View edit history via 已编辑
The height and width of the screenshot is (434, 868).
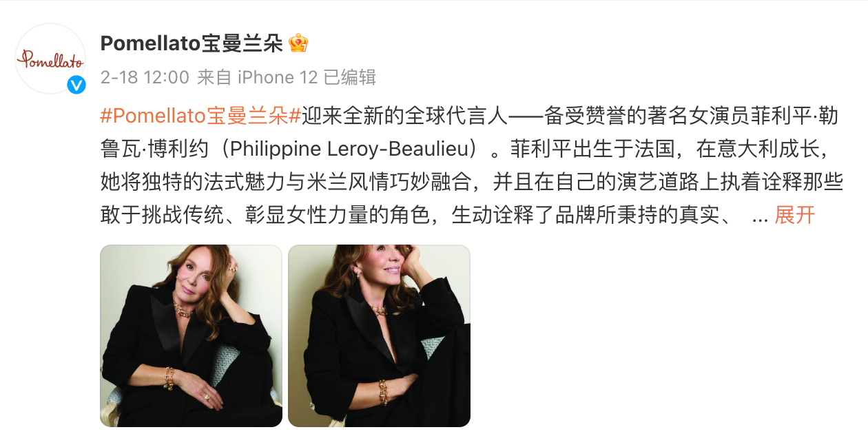350,77
